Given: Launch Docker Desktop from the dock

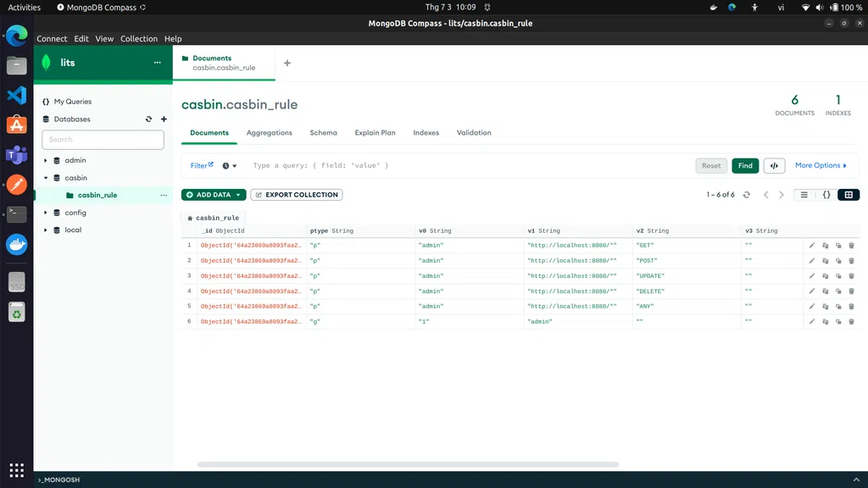Looking at the screenshot, I should pyautogui.click(x=17, y=244).
